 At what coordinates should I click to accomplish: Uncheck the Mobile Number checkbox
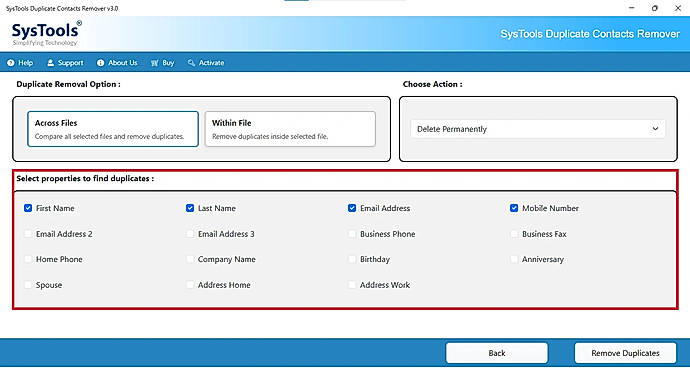tap(514, 208)
